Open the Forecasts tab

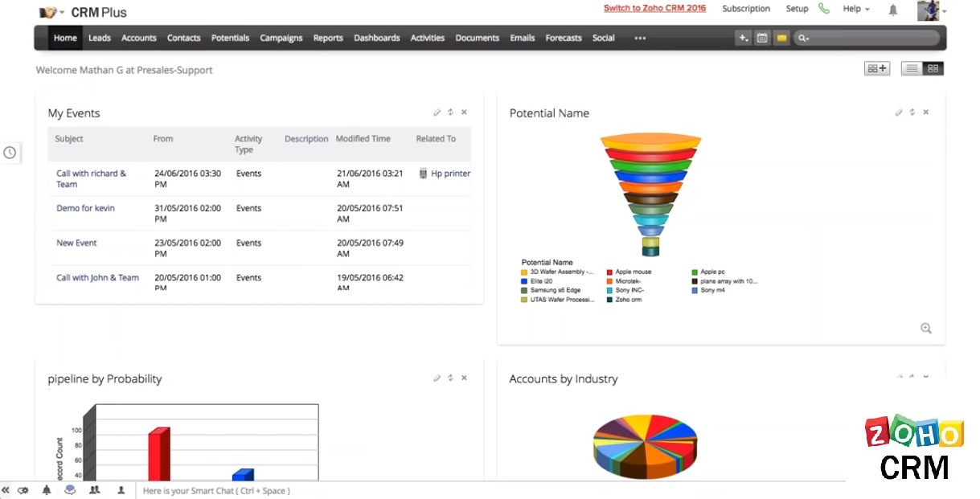point(564,38)
